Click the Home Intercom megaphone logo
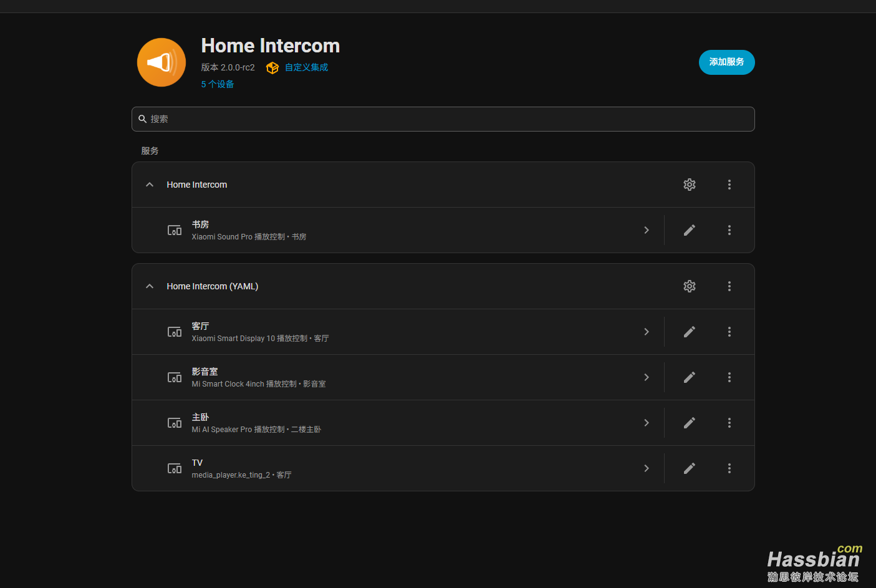Screen dimensions: 876x588 click(161, 62)
